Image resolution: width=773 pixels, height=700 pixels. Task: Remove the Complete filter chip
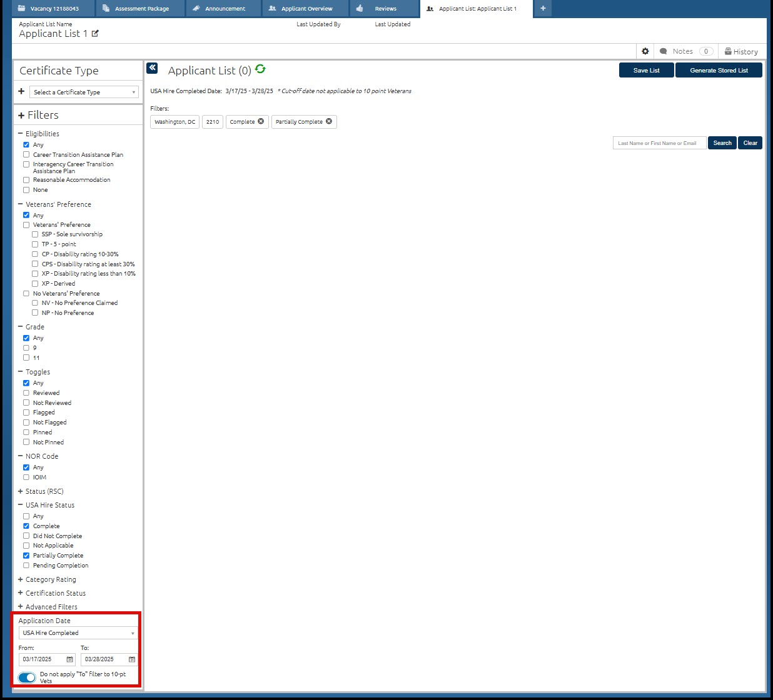click(x=261, y=121)
